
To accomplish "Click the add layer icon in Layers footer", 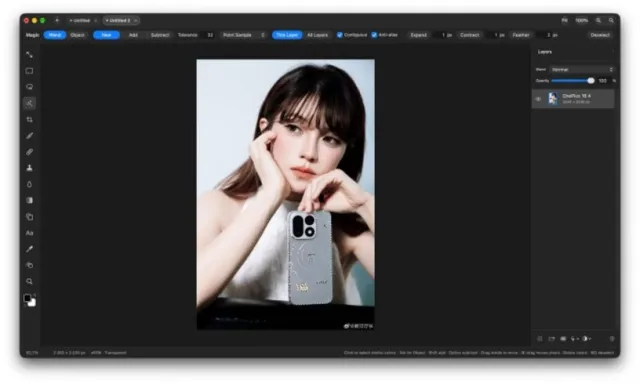I will (540, 339).
